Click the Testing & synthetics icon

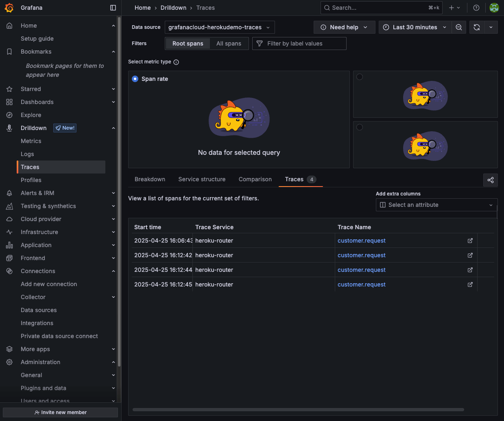pos(9,206)
